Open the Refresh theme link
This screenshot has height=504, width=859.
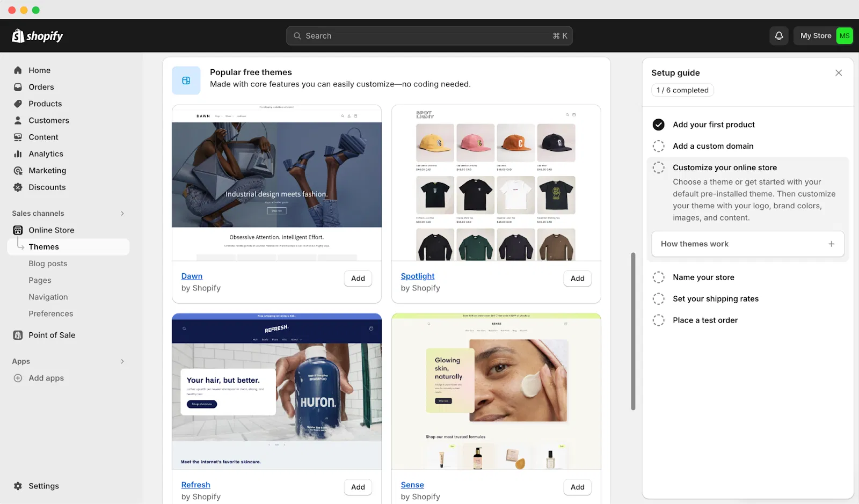coord(196,485)
